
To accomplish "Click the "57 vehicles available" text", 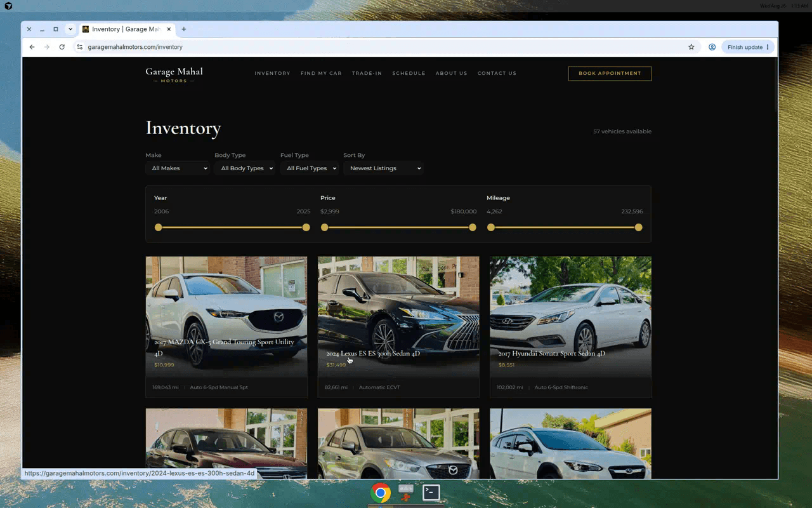I will [622, 131].
